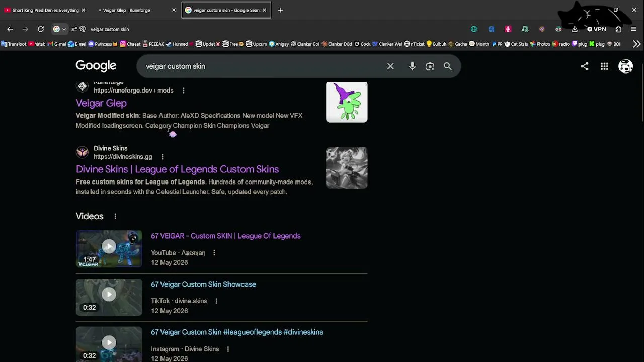Open the nTicket bookmark
Image resolution: width=644 pixels, height=362 pixels.
point(415,44)
